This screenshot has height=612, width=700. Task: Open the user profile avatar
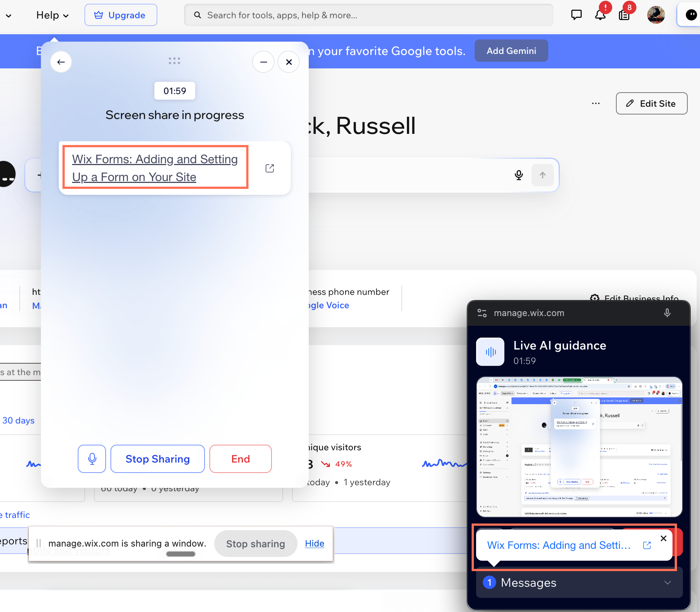click(x=656, y=15)
